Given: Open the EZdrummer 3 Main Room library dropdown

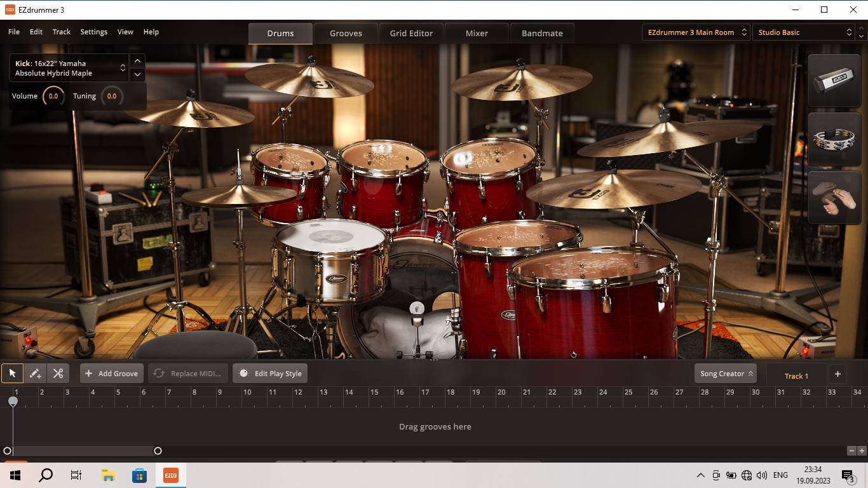Looking at the screenshot, I should (696, 32).
